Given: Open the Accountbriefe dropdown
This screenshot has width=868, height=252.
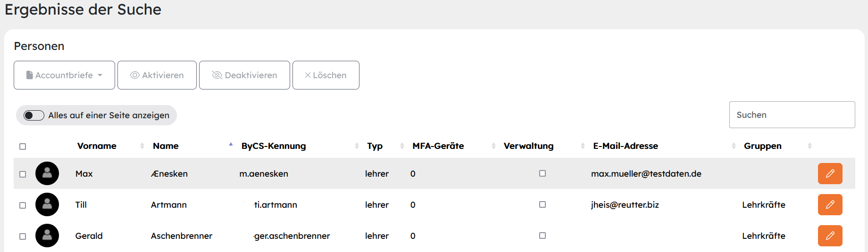Looking at the screenshot, I should click(x=64, y=75).
